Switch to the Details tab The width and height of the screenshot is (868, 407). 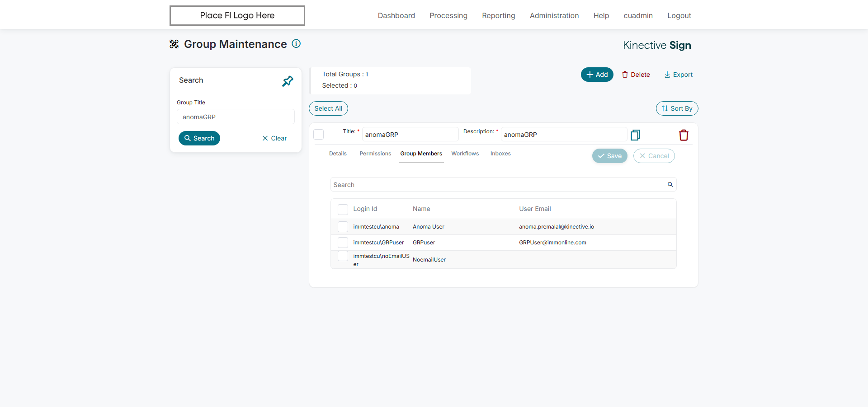[x=338, y=154]
